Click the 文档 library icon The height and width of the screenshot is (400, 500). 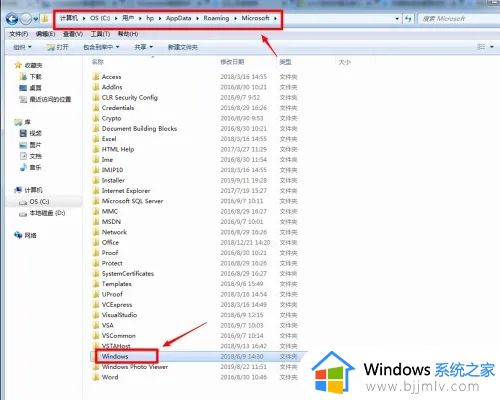tap(23, 156)
